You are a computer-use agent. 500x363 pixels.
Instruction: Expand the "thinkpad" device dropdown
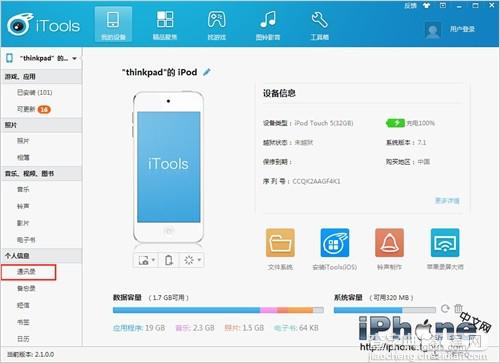point(75,59)
